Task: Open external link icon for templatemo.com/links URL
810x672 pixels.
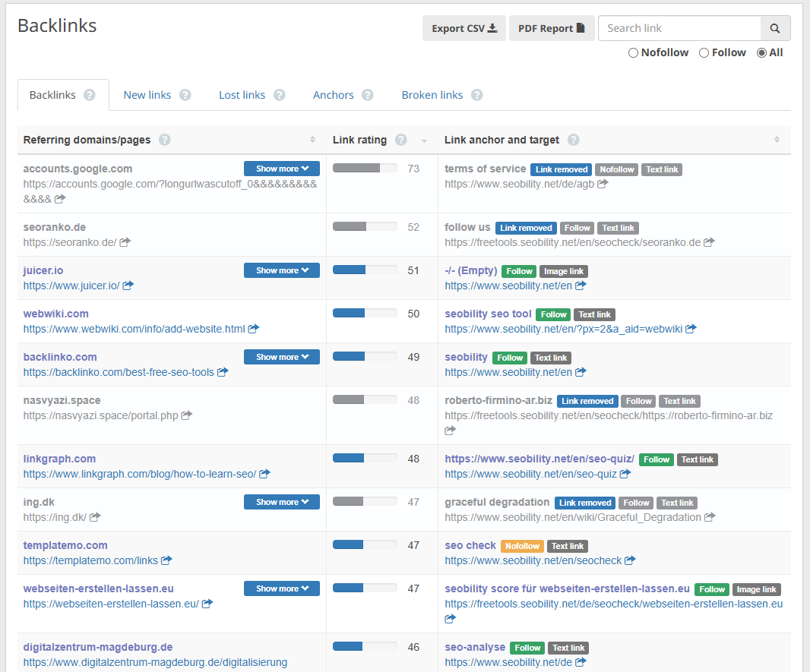Action: point(166,560)
